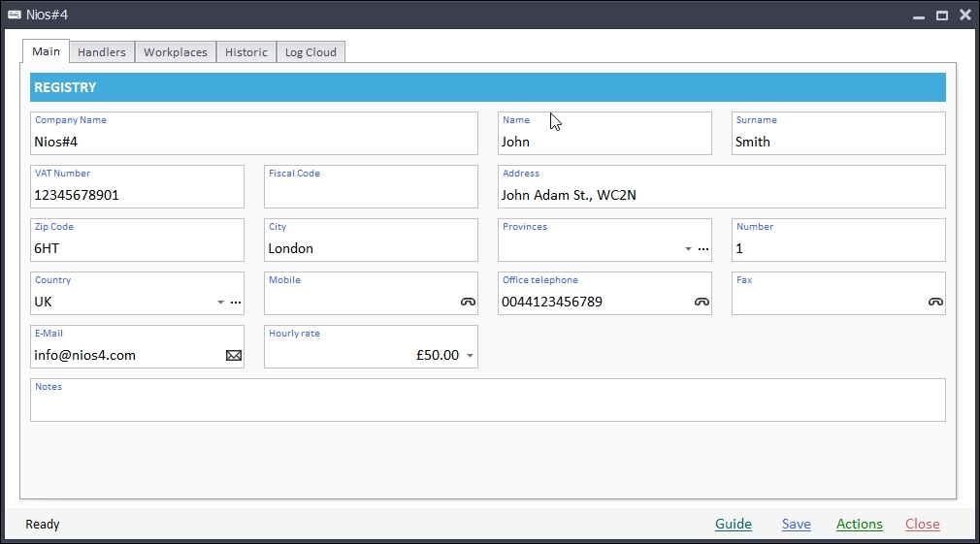This screenshot has width=980, height=544.
Task: Click the envelope icon in E-Mail field
Action: (234, 356)
